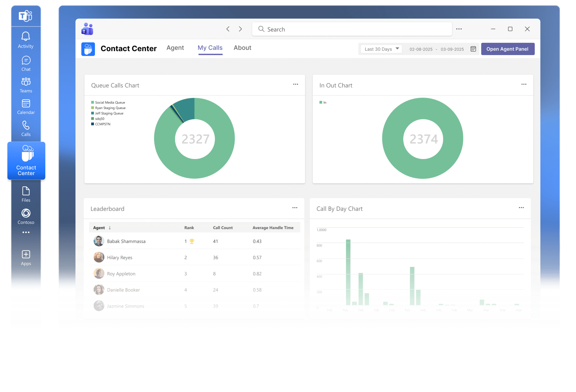
Task: Click the calendar date picker icon
Action: point(473,49)
